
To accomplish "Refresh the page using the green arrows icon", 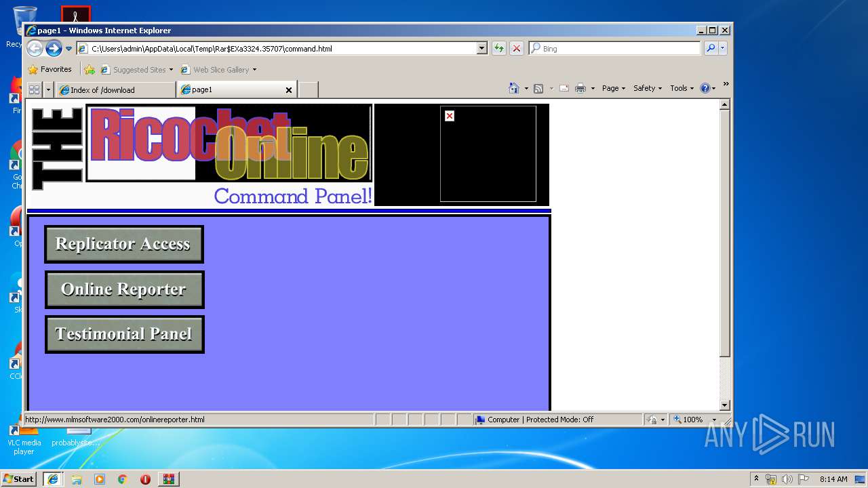I will pyautogui.click(x=498, y=49).
